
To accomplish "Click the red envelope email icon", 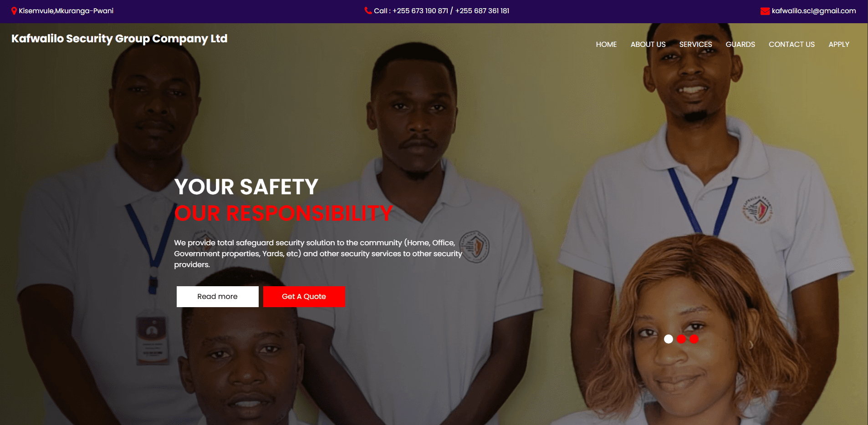I will (x=765, y=11).
